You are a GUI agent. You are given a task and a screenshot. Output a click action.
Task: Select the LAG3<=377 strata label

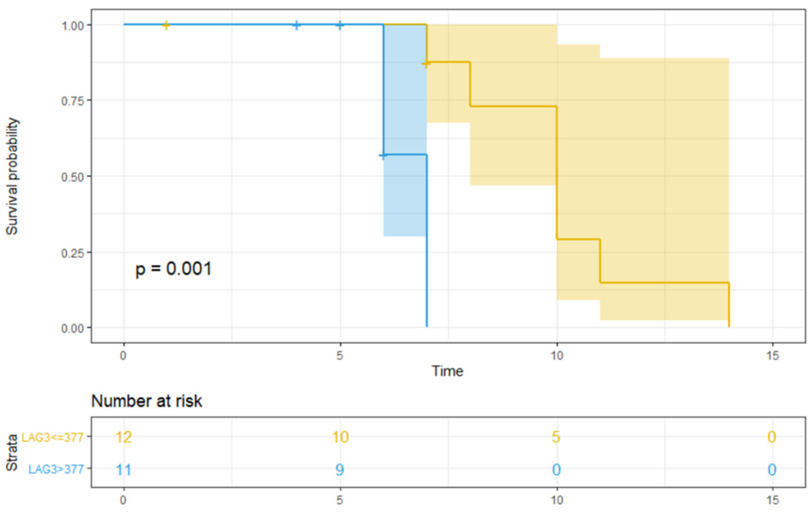click(53, 438)
